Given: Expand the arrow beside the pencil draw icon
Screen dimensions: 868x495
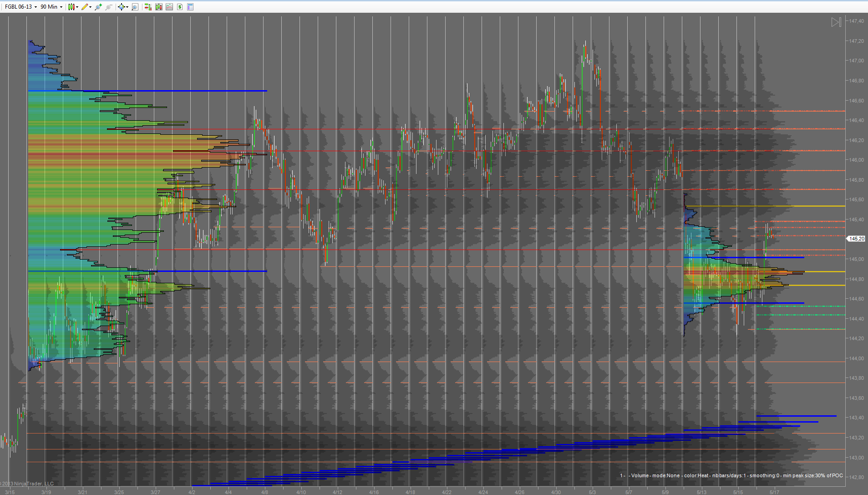Looking at the screenshot, I should [91, 7].
